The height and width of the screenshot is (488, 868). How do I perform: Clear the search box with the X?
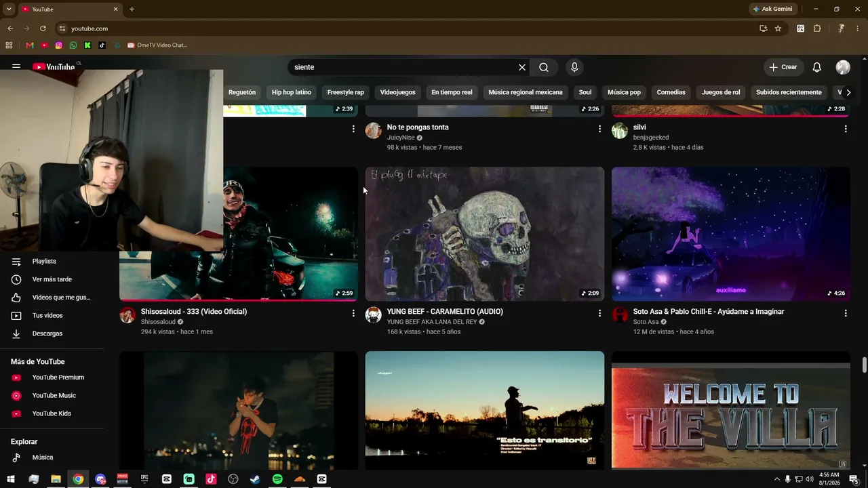pyautogui.click(x=522, y=67)
